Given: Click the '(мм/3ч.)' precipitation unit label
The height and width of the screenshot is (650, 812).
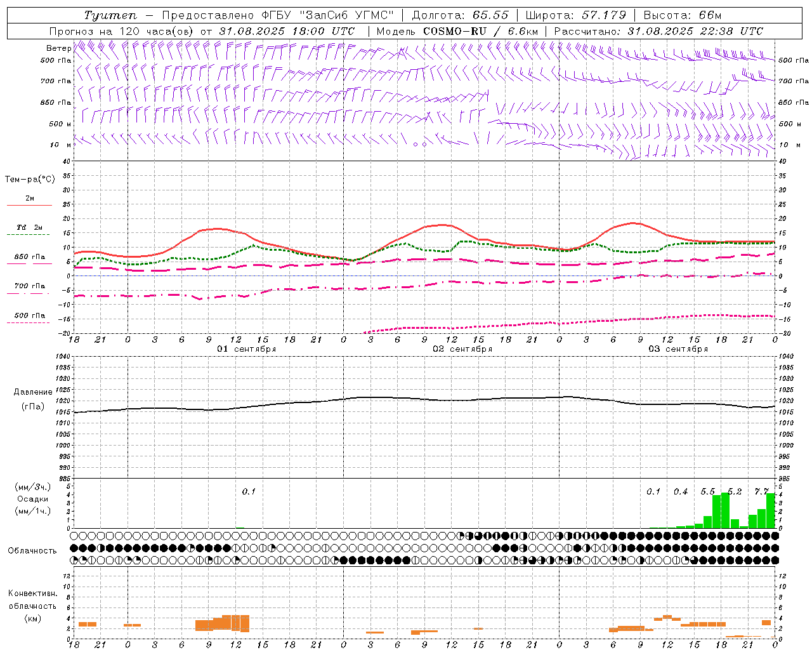Looking at the screenshot, I should (32, 487).
